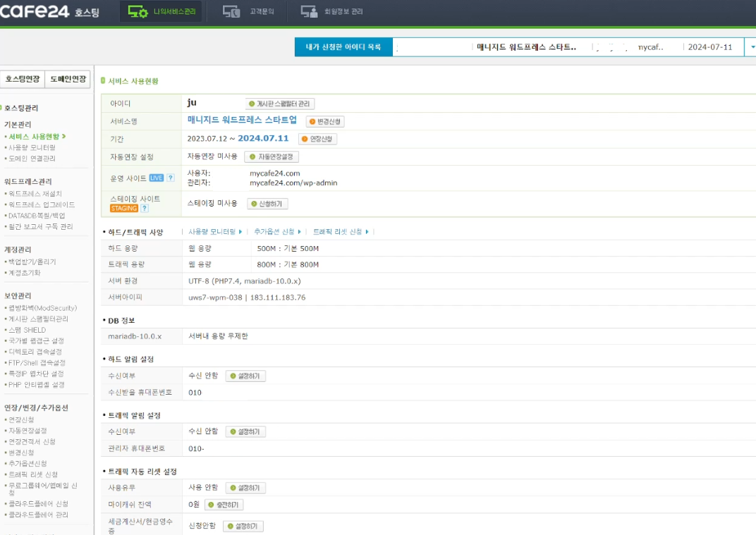The height and width of the screenshot is (535, 756).
Task: Select the server IP 183.111.183.76 text
Action: [x=278, y=297]
